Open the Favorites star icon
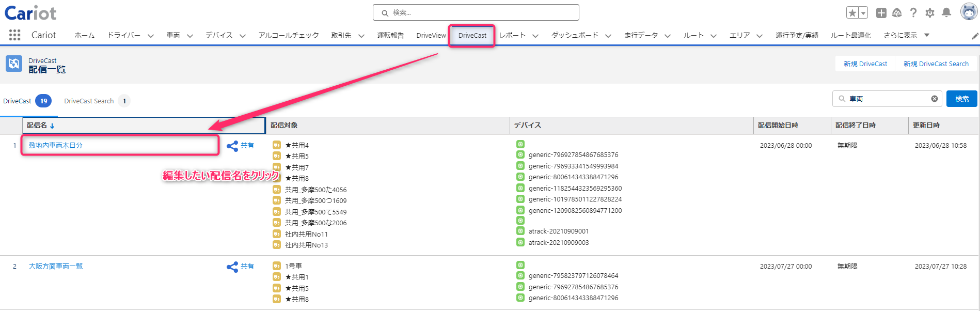This screenshot has height=311, width=980. 852,13
